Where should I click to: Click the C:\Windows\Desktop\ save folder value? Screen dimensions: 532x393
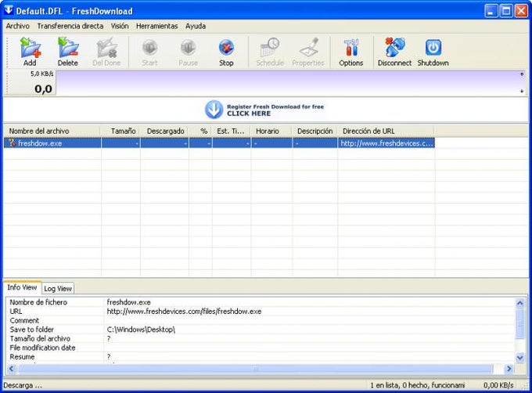point(141,330)
